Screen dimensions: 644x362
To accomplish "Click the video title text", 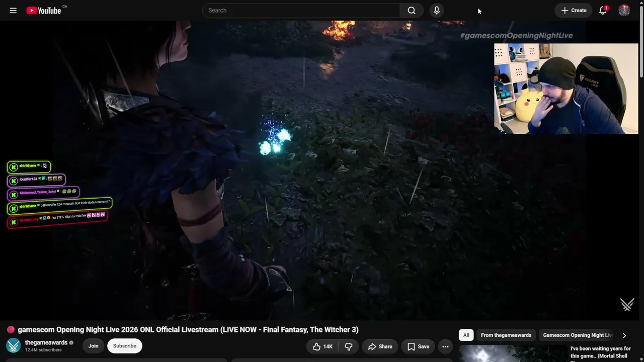I will point(188,330).
